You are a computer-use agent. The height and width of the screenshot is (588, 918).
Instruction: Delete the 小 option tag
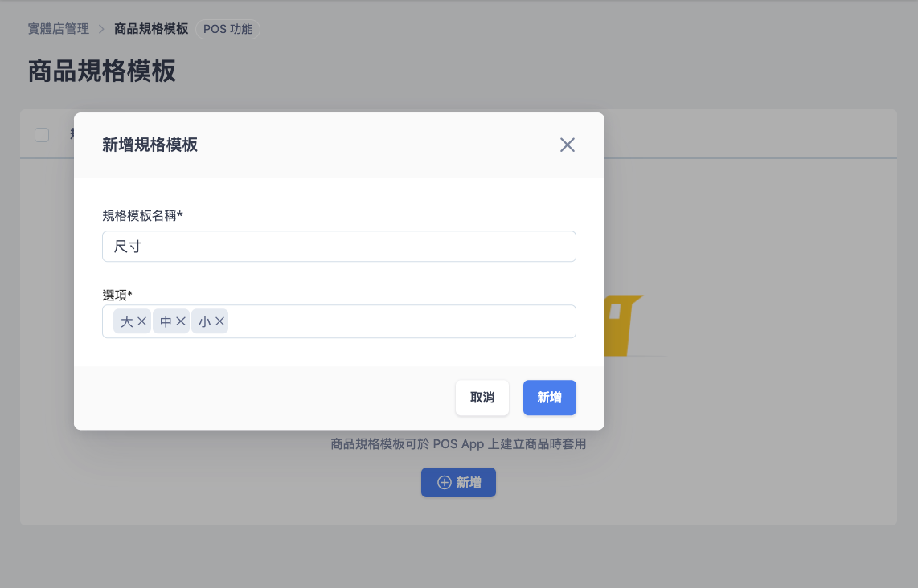click(x=219, y=321)
